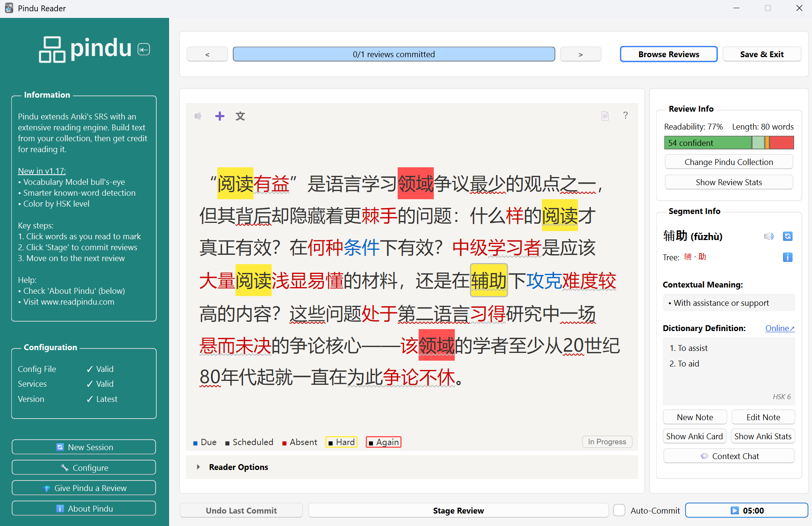Image resolution: width=812 pixels, height=526 pixels.
Task: Enable the Auto-Commit checkbox
Action: (619, 510)
